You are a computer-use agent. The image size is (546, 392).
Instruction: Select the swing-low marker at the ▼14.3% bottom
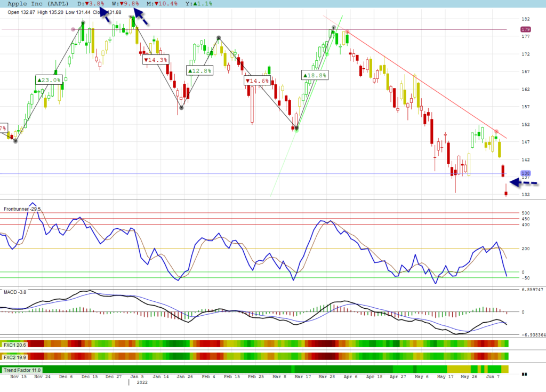181,108
